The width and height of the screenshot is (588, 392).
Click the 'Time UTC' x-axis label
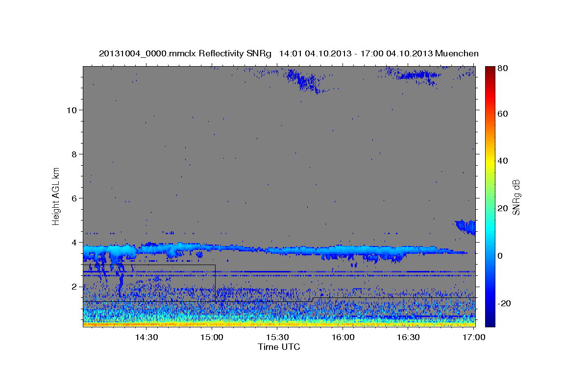tap(279, 347)
